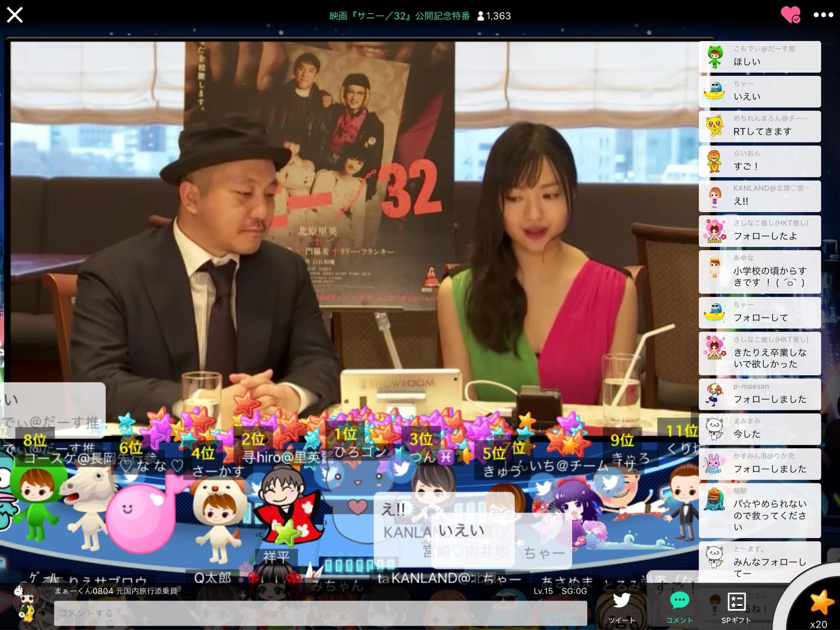Tap the lion avatar beside すご！
This screenshot has height=630, width=840.
point(714,161)
